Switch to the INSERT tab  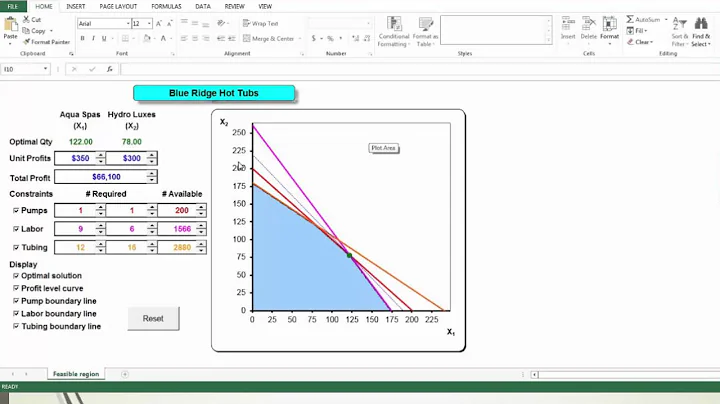(x=75, y=6)
